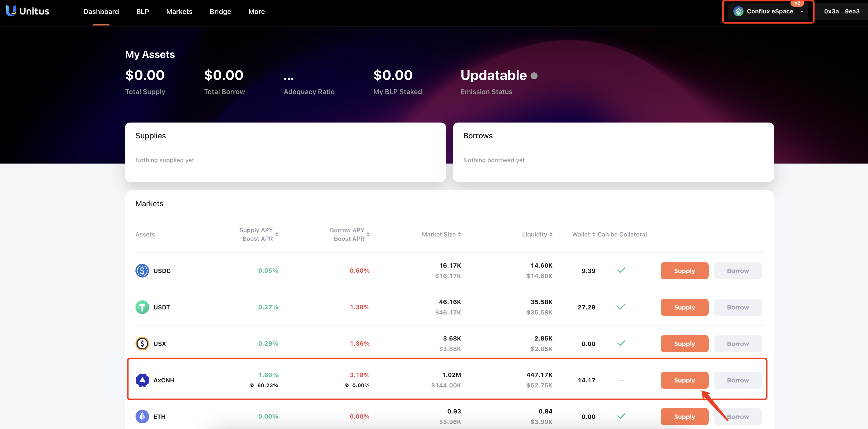This screenshot has height=429, width=868.
Task: Click USDC collateral checkmark
Action: coord(621,270)
